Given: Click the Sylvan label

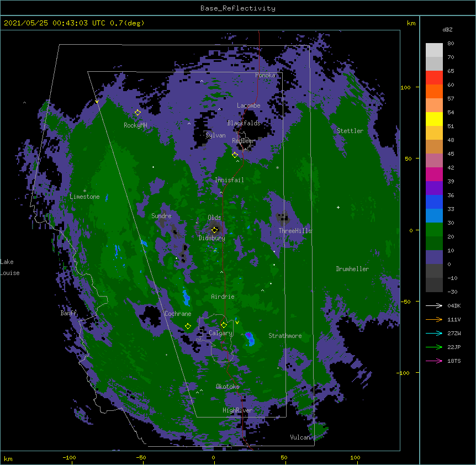Looking at the screenshot, I should point(215,135).
